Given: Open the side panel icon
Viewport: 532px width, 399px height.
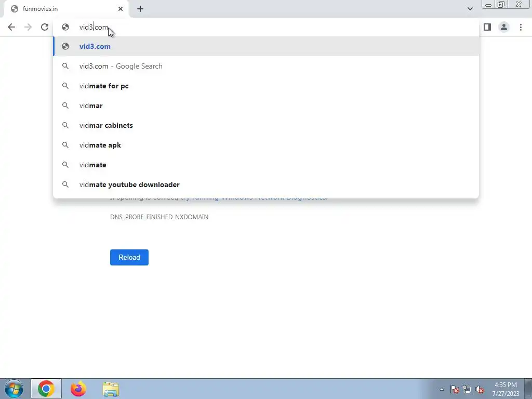Looking at the screenshot, I should click(487, 27).
